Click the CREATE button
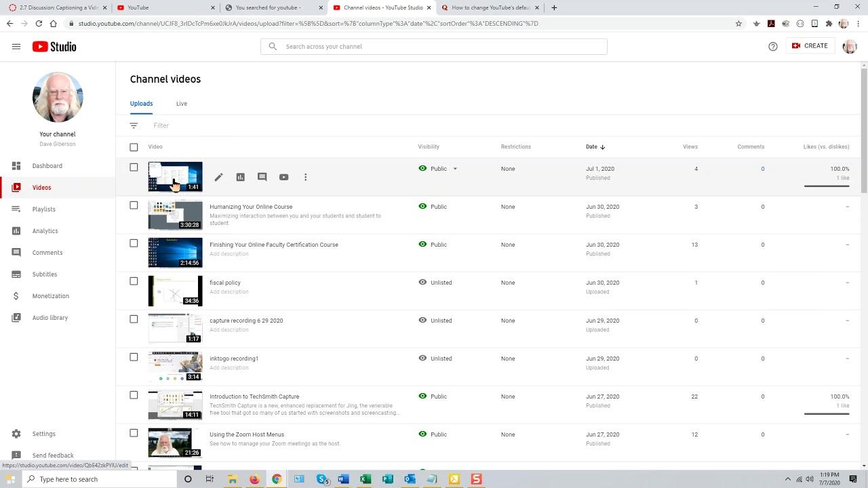The image size is (868, 488). [x=810, y=46]
